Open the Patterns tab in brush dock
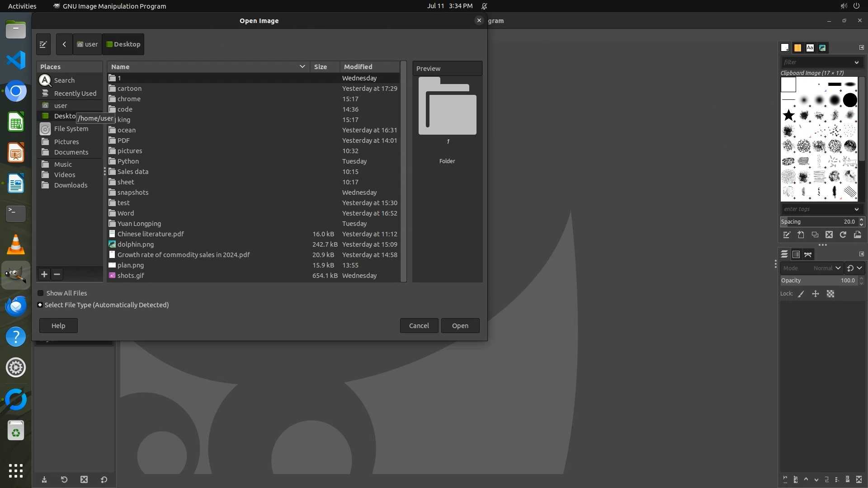This screenshot has width=868, height=488. coord(797,48)
